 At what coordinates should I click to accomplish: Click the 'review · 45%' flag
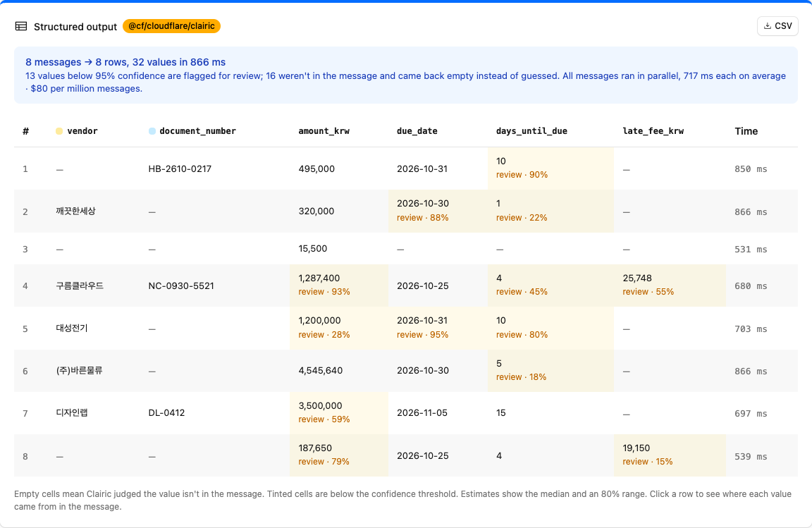coord(522,292)
